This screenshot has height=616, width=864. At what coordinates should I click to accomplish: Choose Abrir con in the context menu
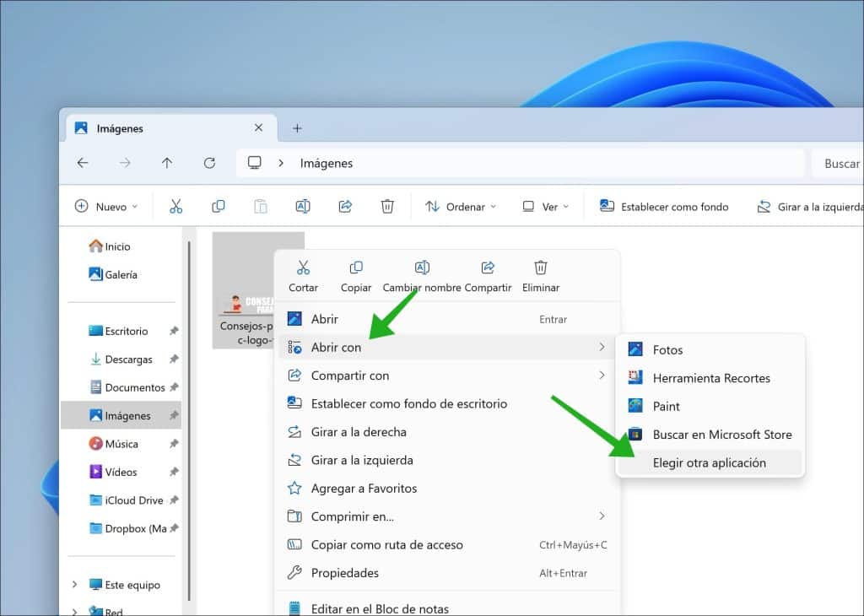coord(447,347)
